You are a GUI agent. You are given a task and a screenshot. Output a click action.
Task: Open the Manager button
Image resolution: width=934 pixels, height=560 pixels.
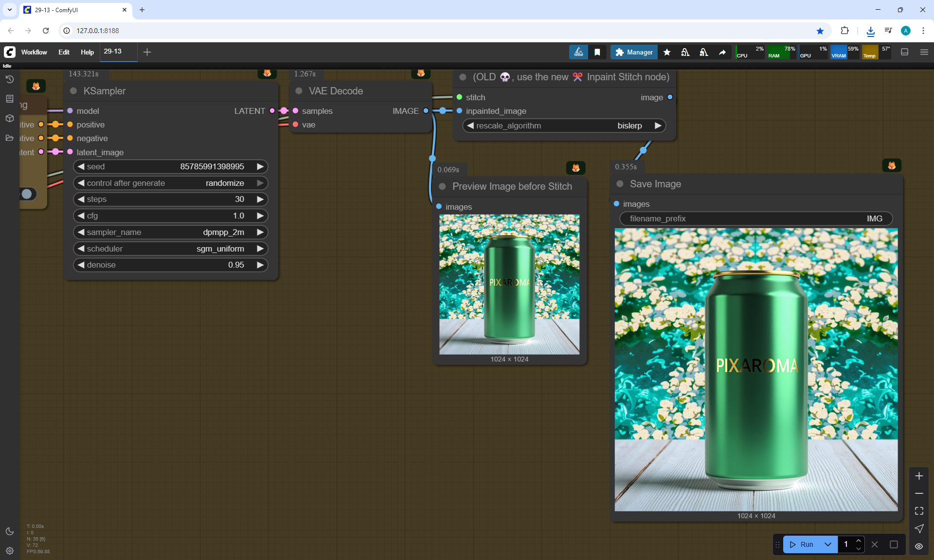point(634,52)
